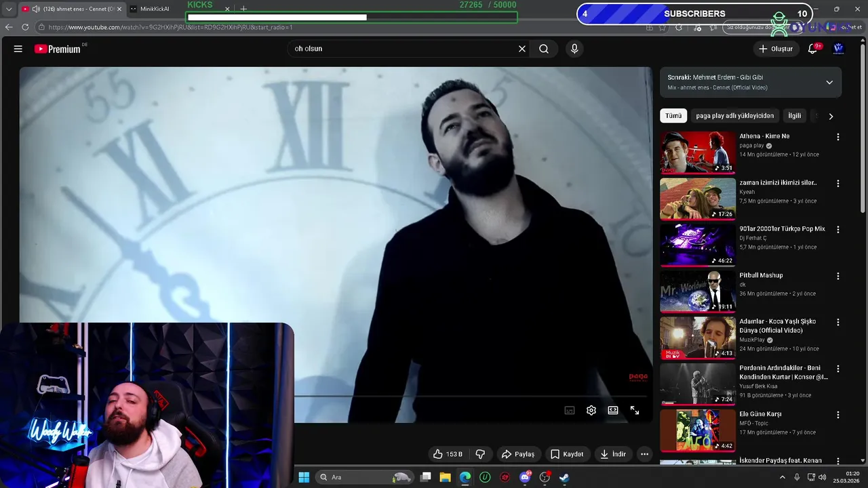
Task: Open options menu for Perdenin Ardındakiler video
Action: pyautogui.click(x=837, y=369)
